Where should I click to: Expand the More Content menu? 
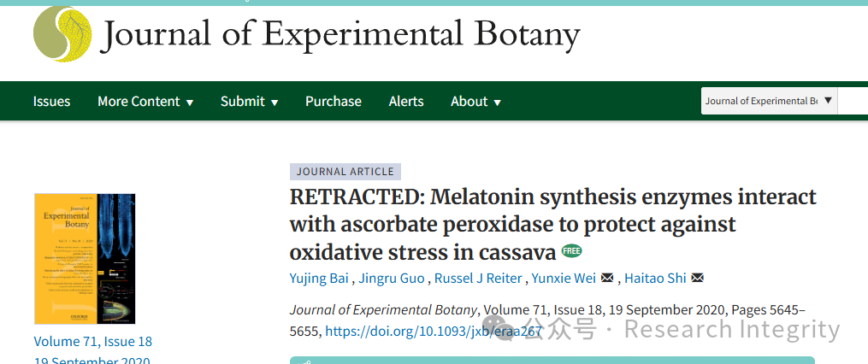pos(145,101)
